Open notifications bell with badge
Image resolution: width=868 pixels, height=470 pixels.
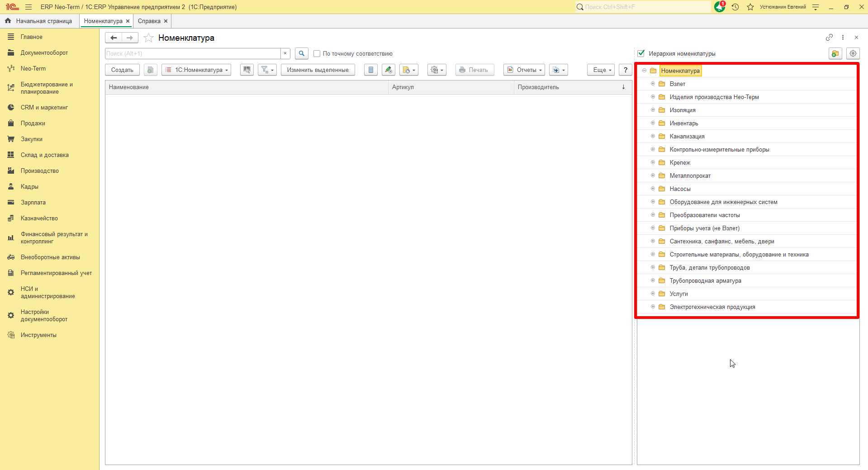point(720,7)
